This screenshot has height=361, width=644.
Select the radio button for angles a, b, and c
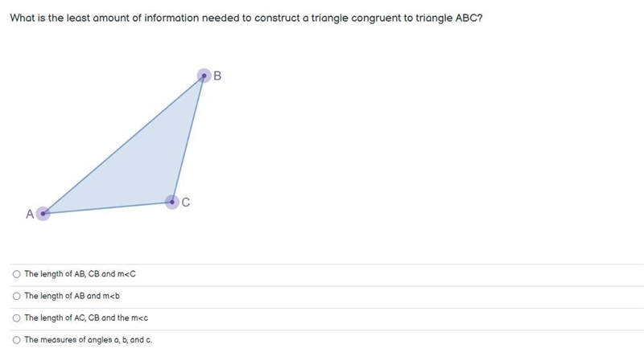(16, 339)
